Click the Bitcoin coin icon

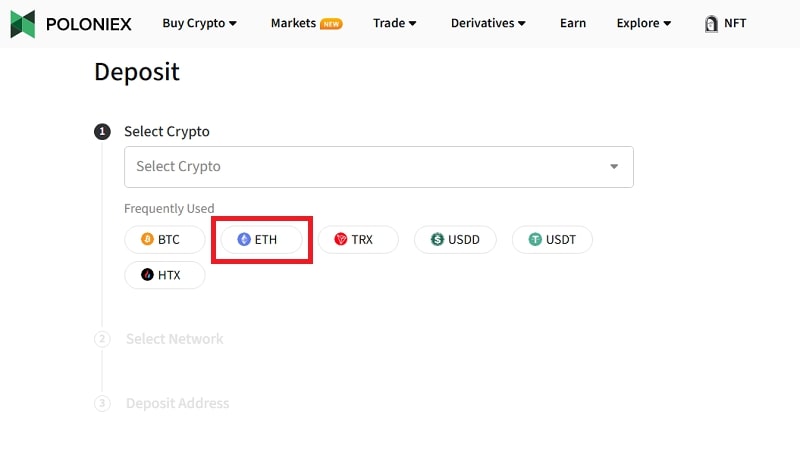147,240
